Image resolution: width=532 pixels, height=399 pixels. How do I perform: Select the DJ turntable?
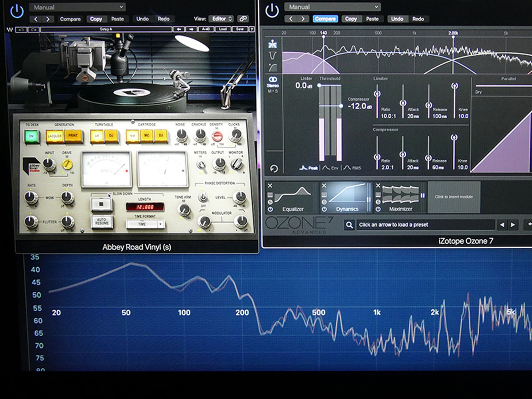click(x=111, y=136)
